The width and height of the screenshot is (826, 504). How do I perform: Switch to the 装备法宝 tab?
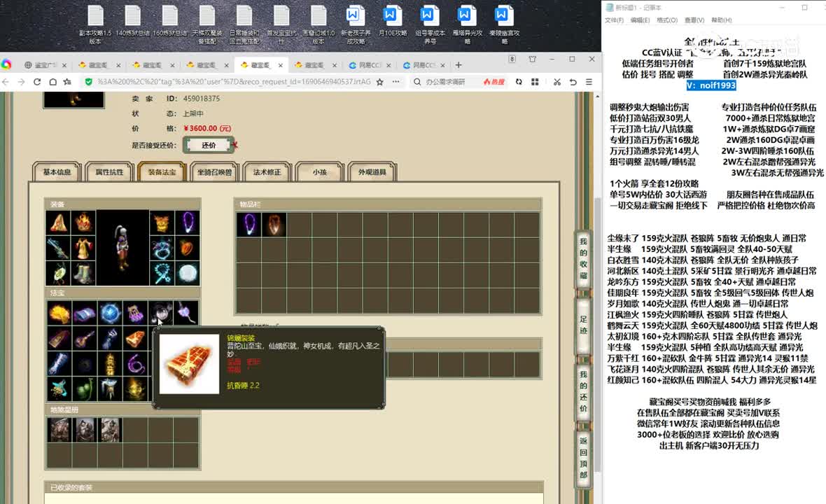pyautogui.click(x=162, y=172)
